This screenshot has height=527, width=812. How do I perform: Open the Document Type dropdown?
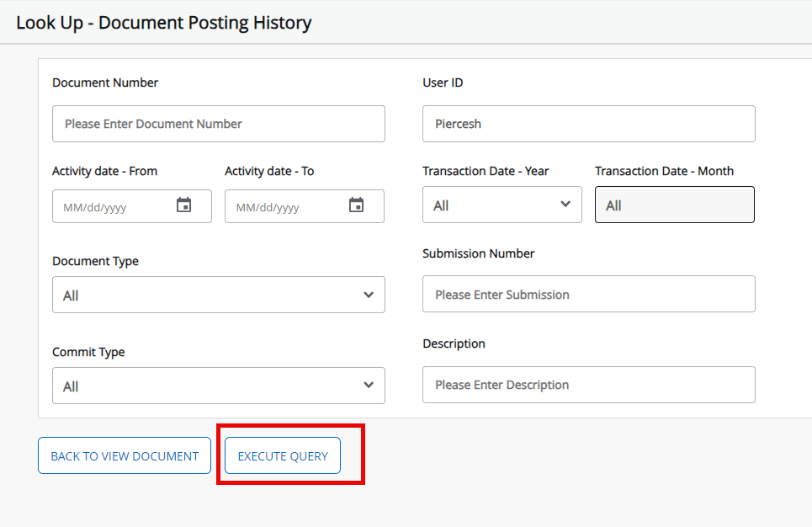tap(218, 295)
